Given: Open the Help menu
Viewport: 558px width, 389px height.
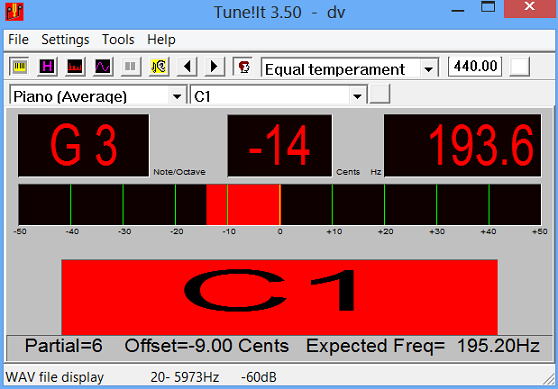Looking at the screenshot, I should 161,40.
